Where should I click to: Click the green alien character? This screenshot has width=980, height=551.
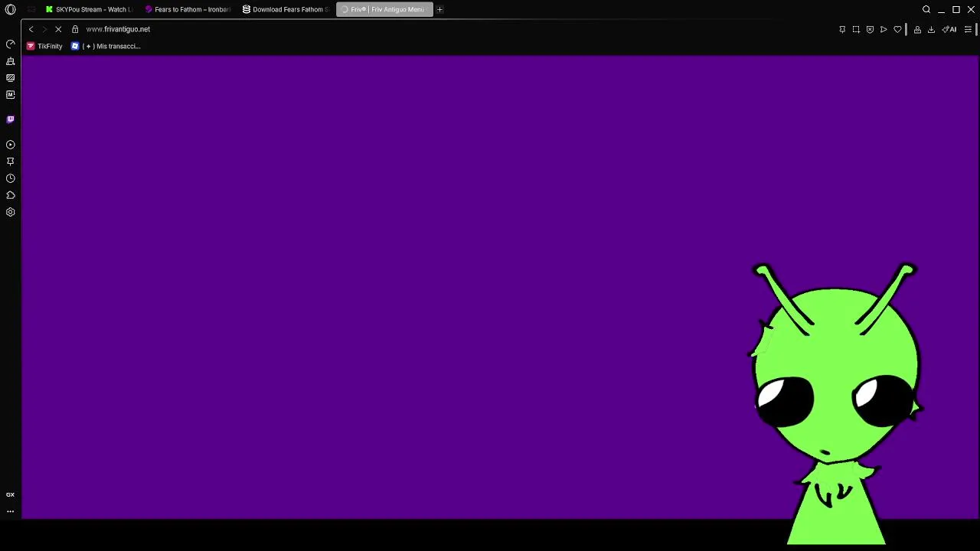(835, 404)
